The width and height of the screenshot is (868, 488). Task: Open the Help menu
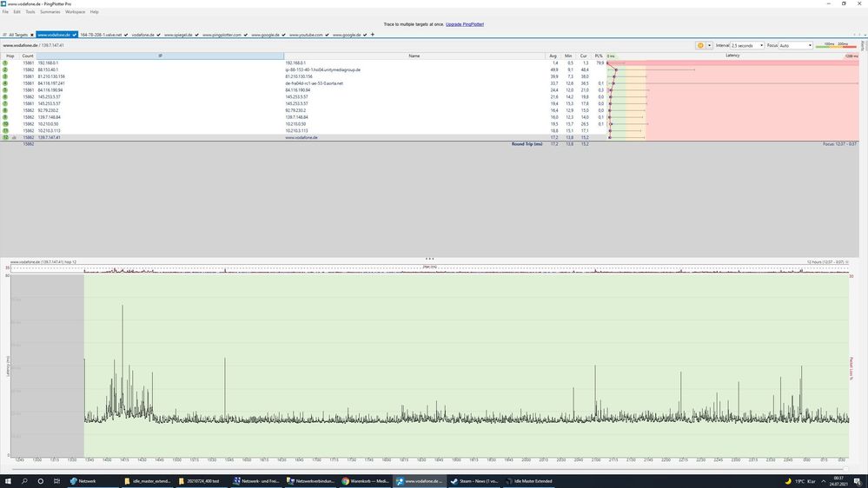(94, 11)
